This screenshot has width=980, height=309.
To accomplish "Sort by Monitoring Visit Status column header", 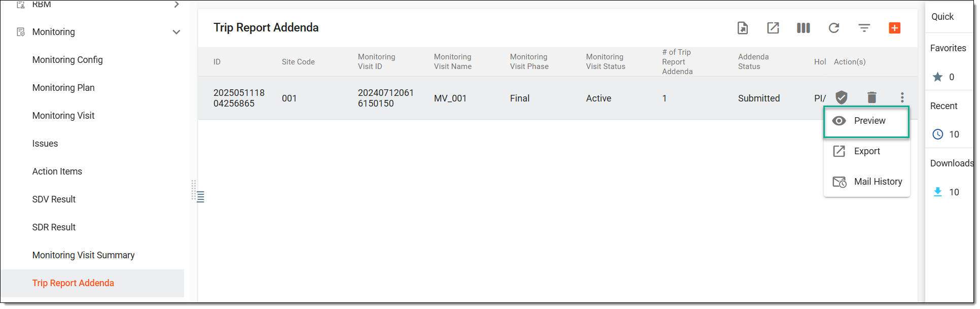I will pos(605,62).
